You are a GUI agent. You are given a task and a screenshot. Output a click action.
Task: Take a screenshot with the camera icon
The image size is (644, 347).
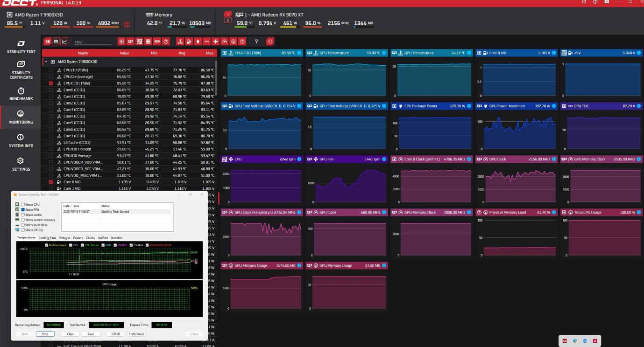pos(607,2)
